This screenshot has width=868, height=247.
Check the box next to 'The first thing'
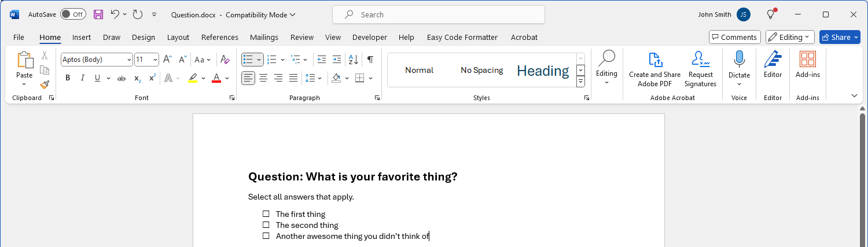click(x=266, y=214)
